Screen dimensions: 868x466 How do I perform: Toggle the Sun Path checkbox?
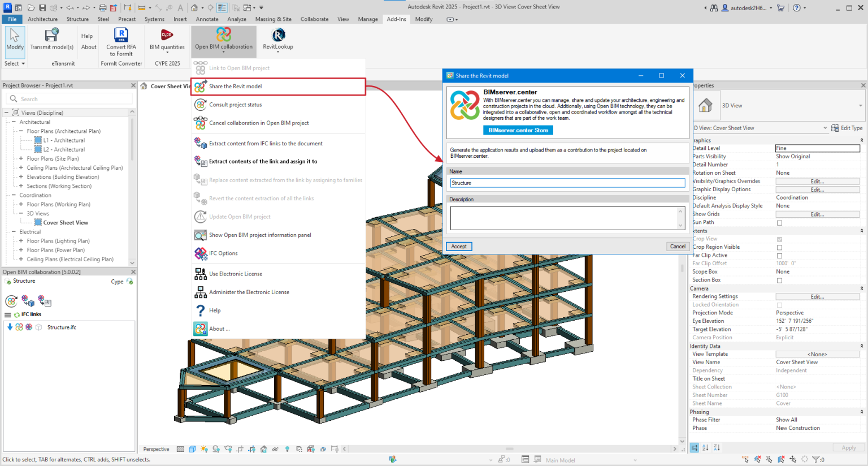(779, 223)
